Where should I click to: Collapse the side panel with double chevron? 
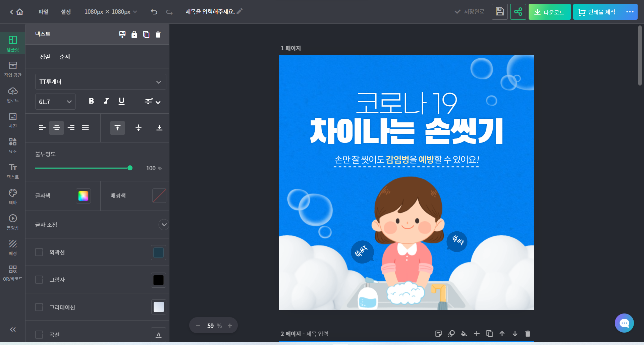click(x=13, y=330)
